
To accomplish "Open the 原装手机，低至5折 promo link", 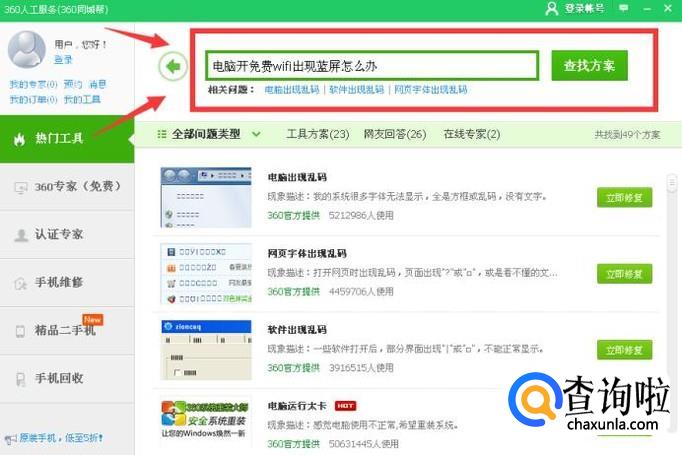I will tap(61, 438).
